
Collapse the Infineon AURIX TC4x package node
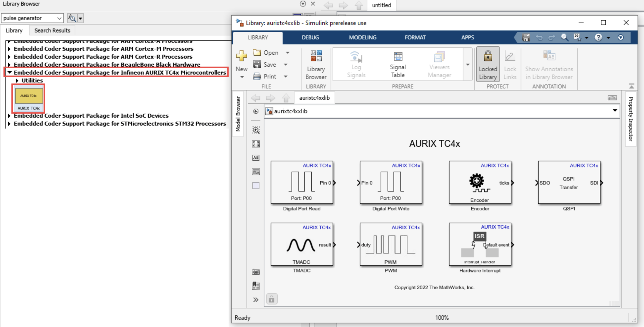(9, 72)
